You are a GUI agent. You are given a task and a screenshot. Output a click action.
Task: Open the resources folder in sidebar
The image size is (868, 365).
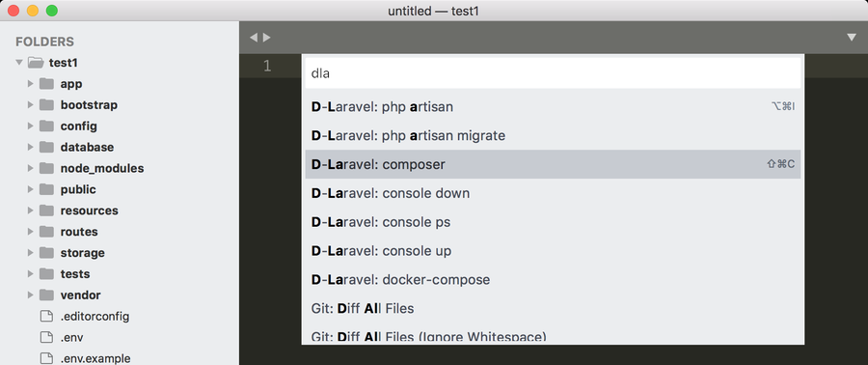point(89,211)
